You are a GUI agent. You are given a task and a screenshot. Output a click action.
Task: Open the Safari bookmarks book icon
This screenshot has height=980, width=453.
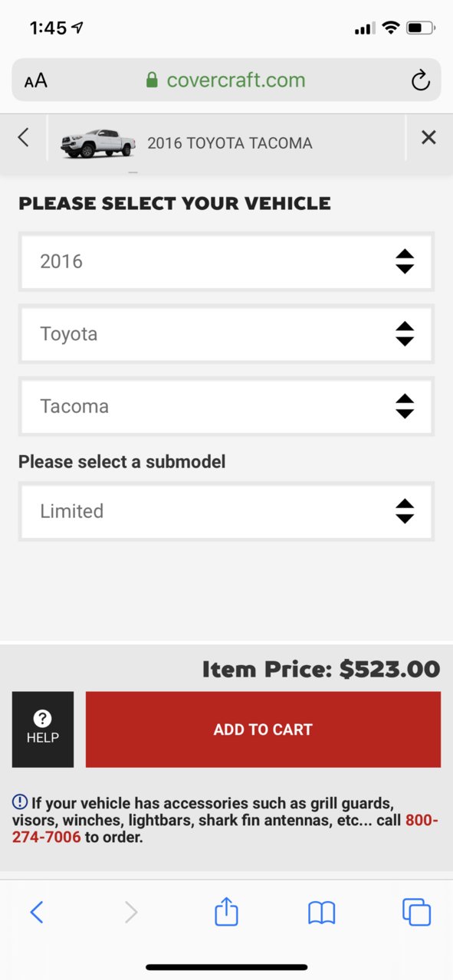tap(321, 913)
